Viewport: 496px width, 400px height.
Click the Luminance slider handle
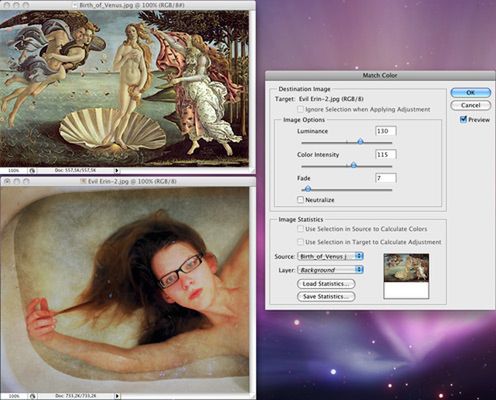360,142
